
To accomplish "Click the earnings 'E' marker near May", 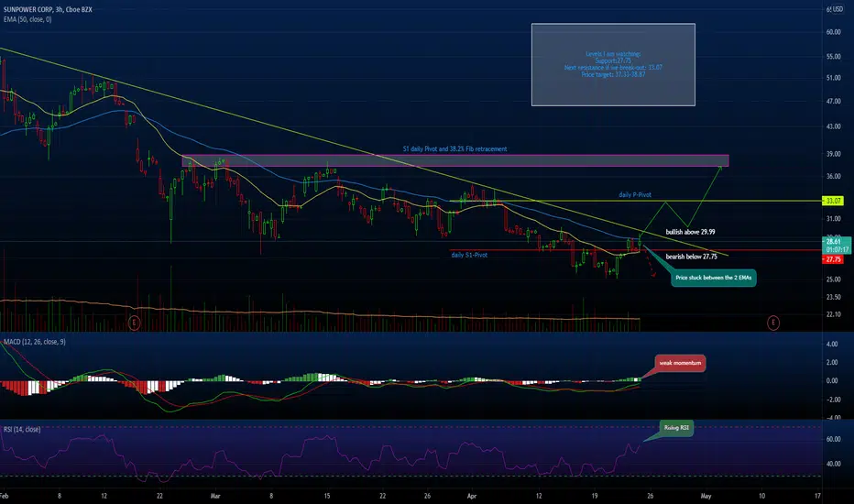I will click(x=772, y=323).
